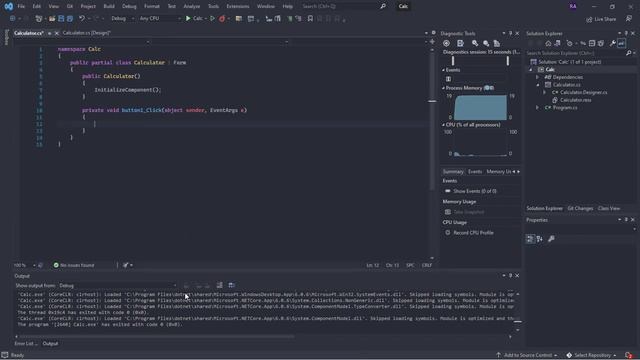Click in Search Solution Explorer field
Image resolution: width=640 pixels, height=360 pixels.
(576, 53)
